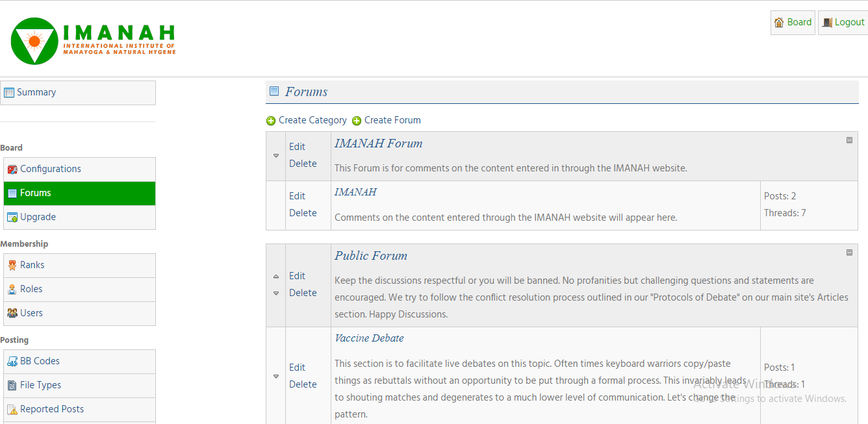Screen dimensions: 868x424
Task: Click the Users group icon
Action: [12, 313]
